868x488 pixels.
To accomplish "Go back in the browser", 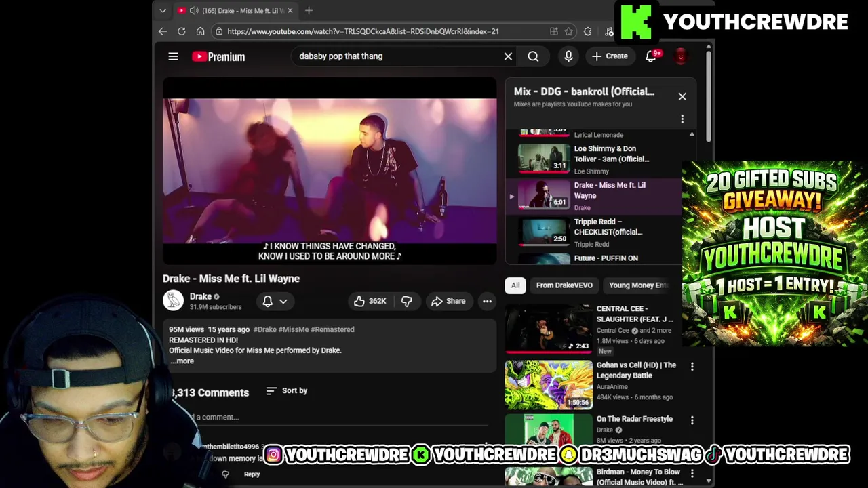I will click(163, 31).
